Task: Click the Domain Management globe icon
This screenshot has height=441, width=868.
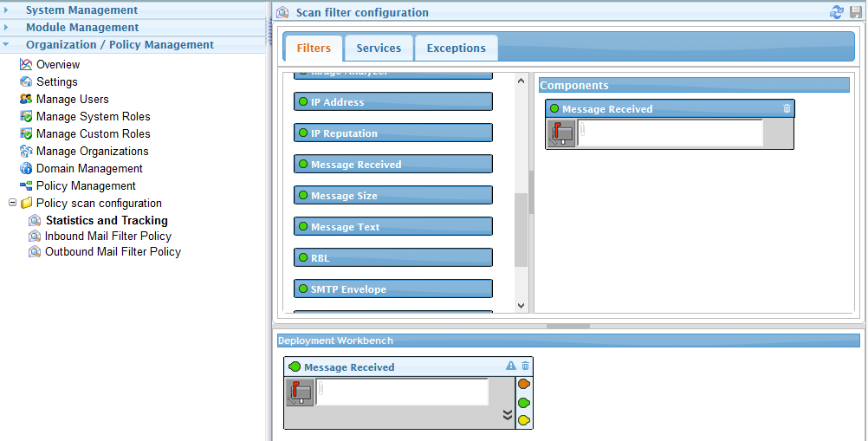Action: (x=26, y=168)
